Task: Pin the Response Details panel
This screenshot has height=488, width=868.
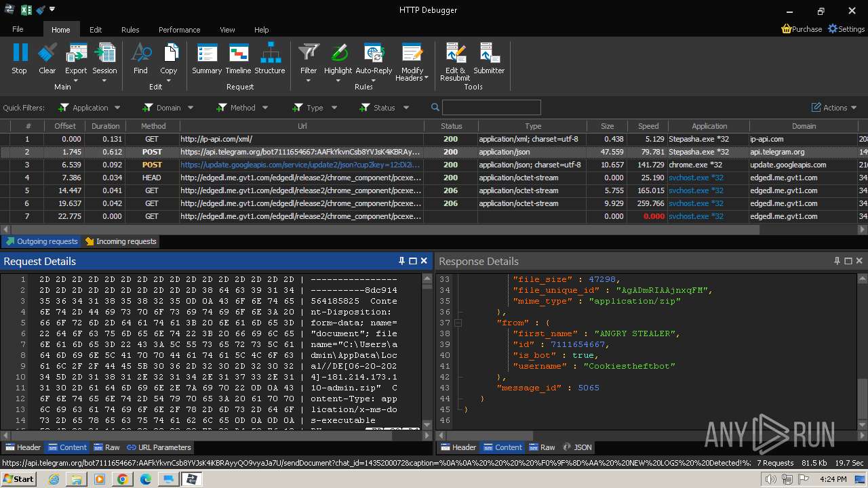Action: click(x=837, y=261)
